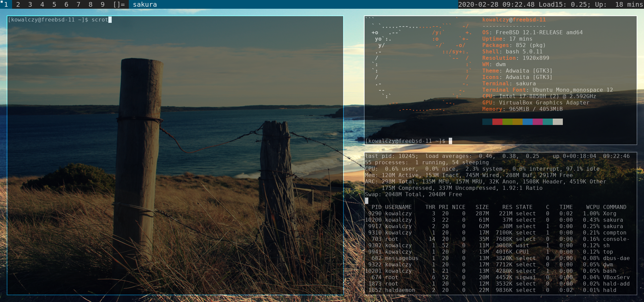Switch to dwm tag 5
The height and width of the screenshot is (302, 644).
tap(54, 4)
